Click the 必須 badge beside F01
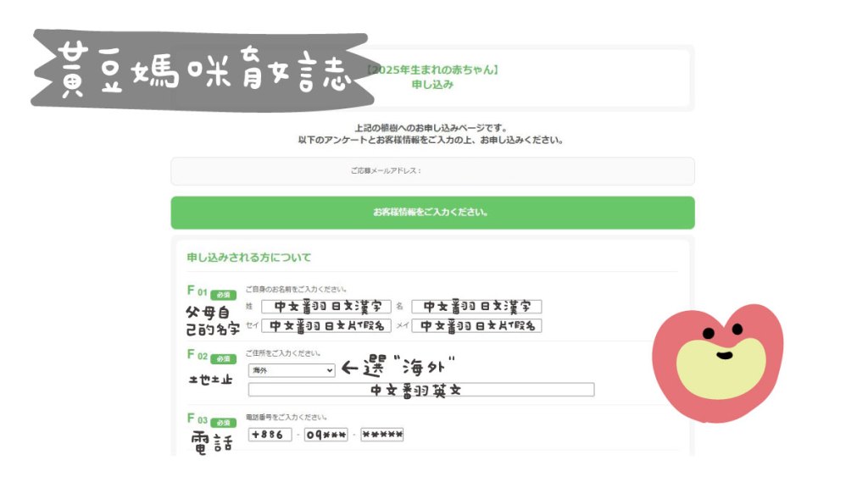This screenshot has width=868, height=488. click(223, 294)
